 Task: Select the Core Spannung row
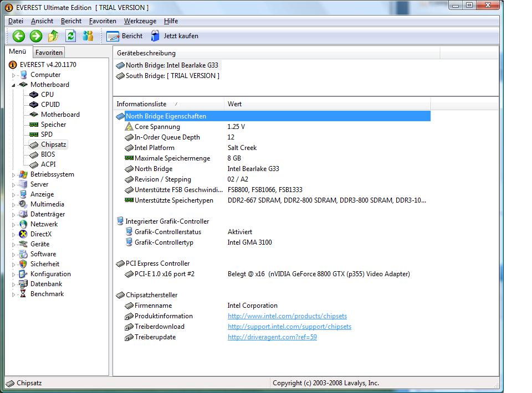click(x=273, y=127)
